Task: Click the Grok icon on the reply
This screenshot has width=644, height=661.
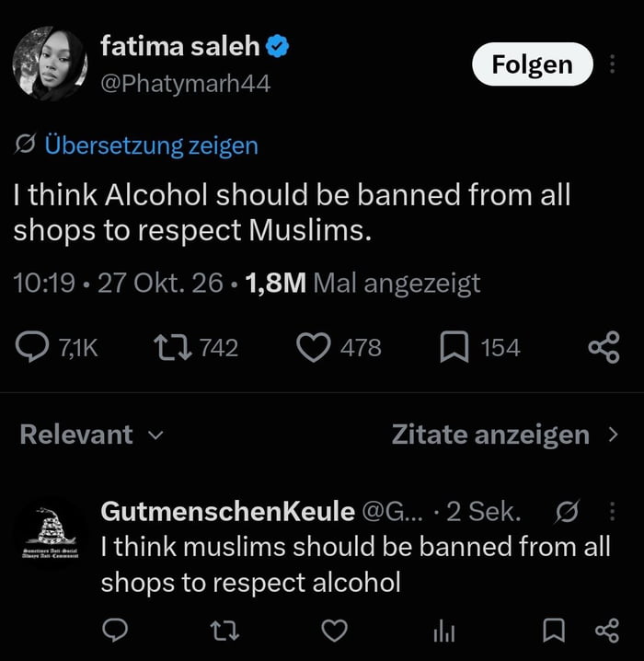Action: (x=568, y=511)
